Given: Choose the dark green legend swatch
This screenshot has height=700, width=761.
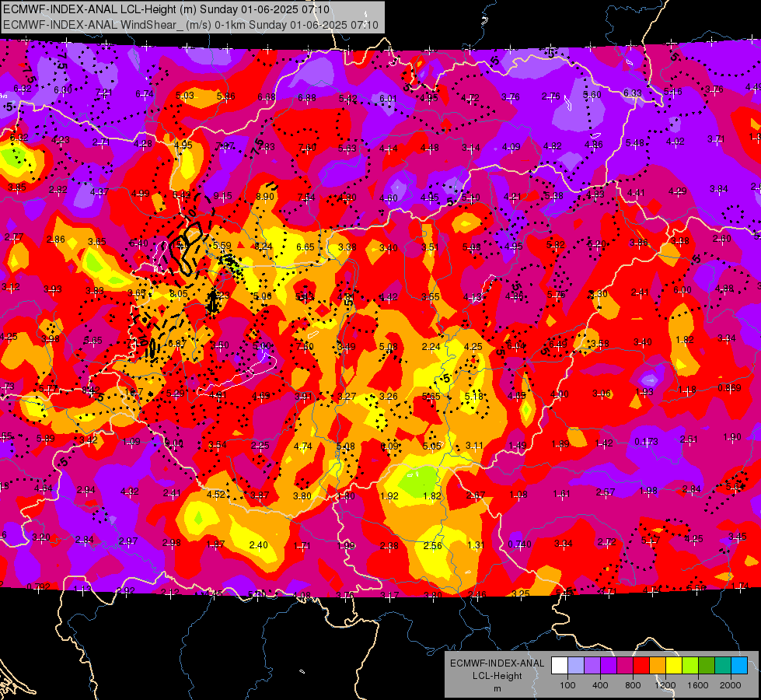Looking at the screenshot, I should [x=707, y=665].
